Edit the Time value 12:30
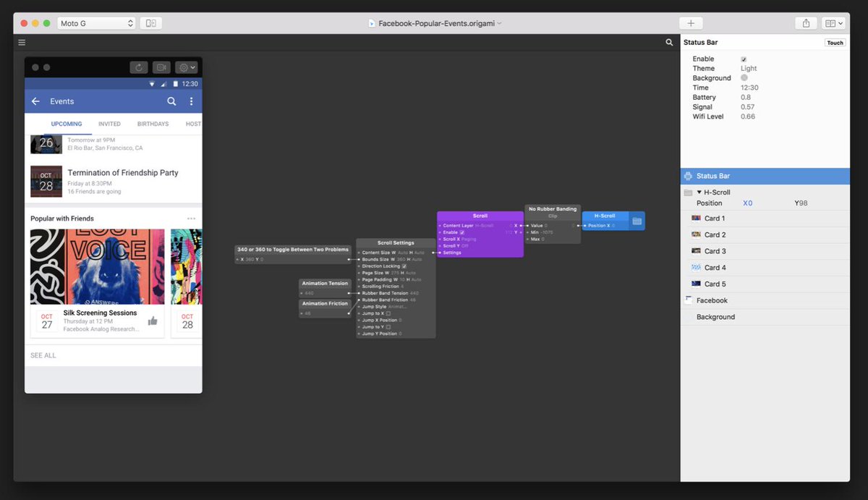The width and height of the screenshot is (868, 500). (749, 88)
